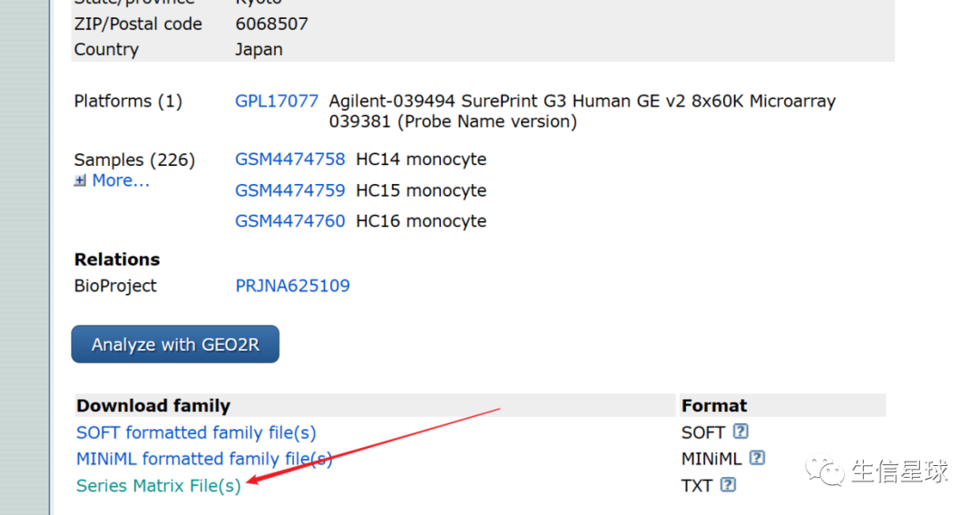Click the help icon beside MINiML format
This screenshot has width=980, height=515.
tap(758, 458)
